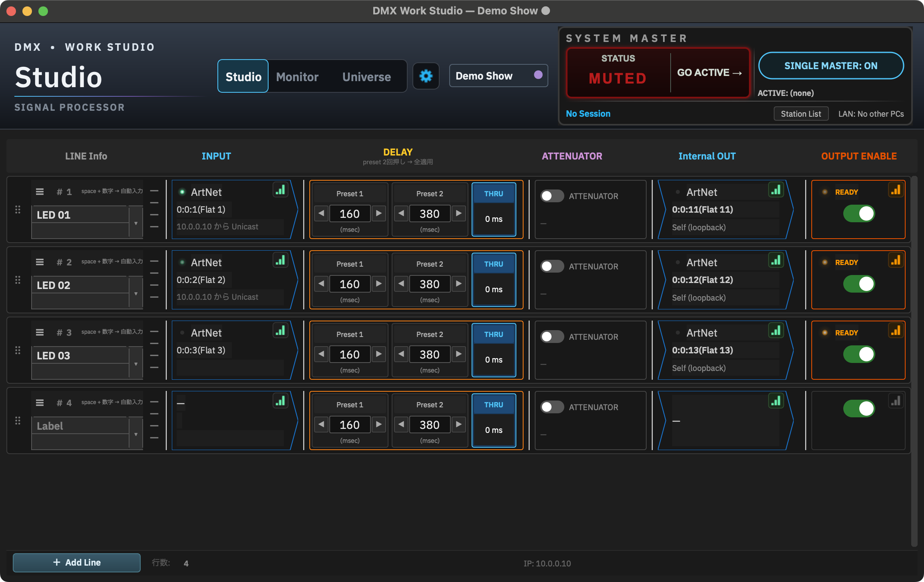The height and width of the screenshot is (582, 924).
Task: Click the Add Line button
Action: point(77,562)
